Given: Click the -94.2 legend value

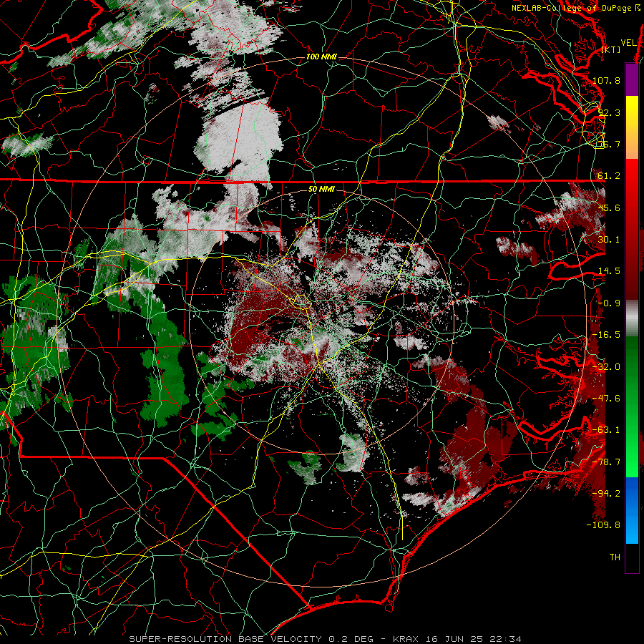Looking at the screenshot, I should pos(606,494).
